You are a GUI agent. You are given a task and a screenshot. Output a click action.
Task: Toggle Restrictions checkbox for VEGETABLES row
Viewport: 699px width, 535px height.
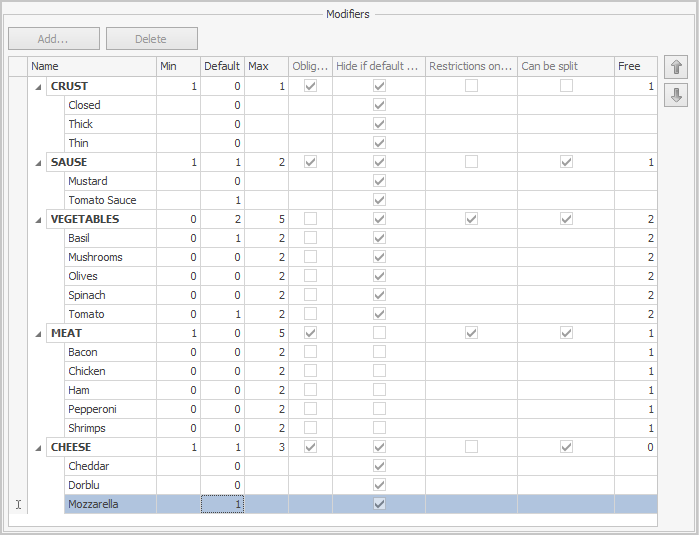pos(471,220)
